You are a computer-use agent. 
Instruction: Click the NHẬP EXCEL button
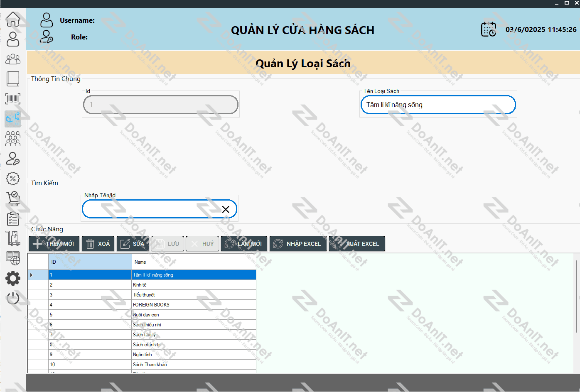(297, 244)
